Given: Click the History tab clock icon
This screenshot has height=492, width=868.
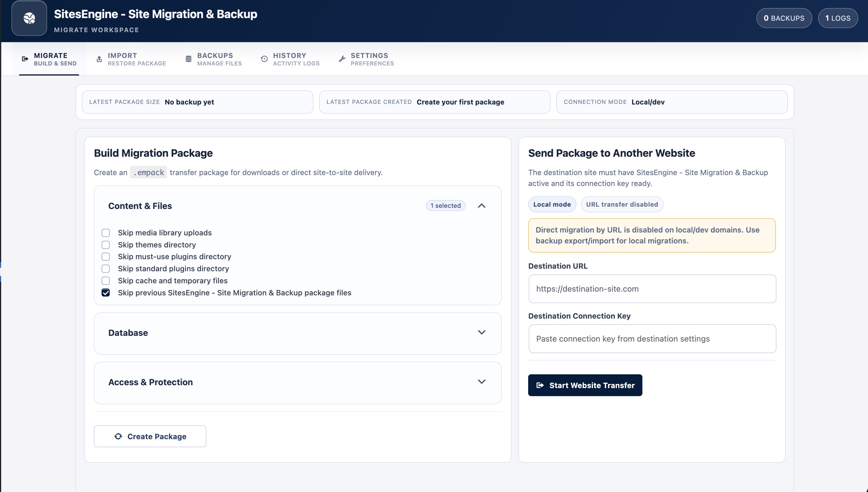Looking at the screenshot, I should (264, 59).
